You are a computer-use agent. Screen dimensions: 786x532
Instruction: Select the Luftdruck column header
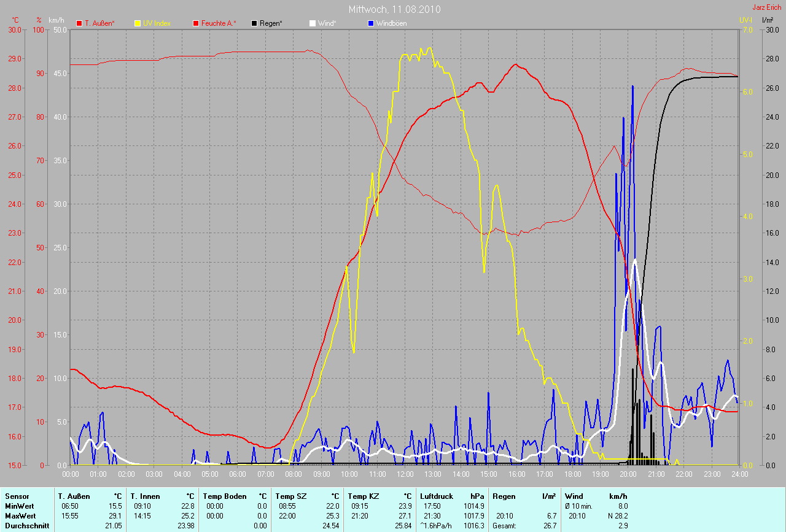pyautogui.click(x=437, y=496)
